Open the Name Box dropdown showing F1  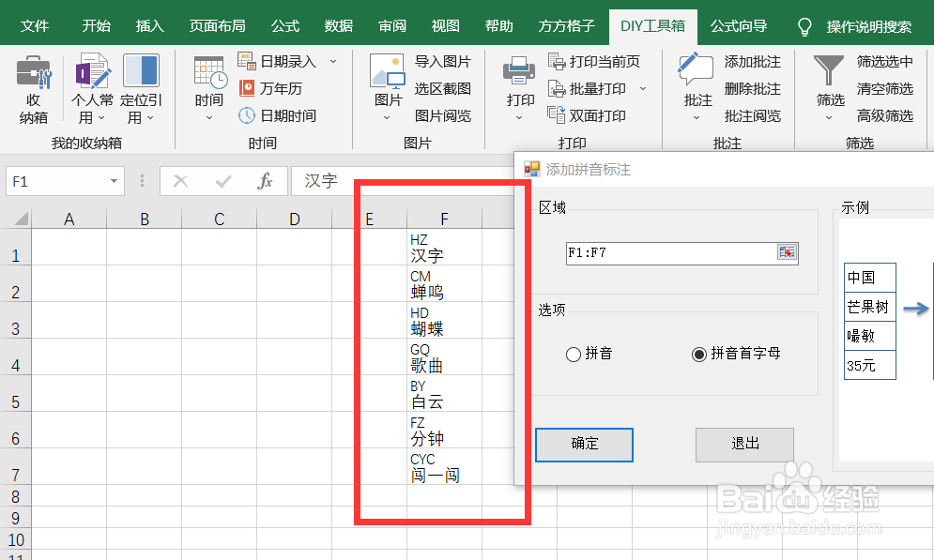click(x=115, y=180)
